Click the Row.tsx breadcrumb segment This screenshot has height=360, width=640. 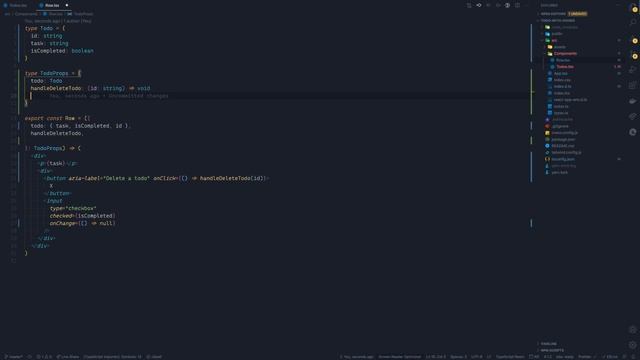click(56, 14)
